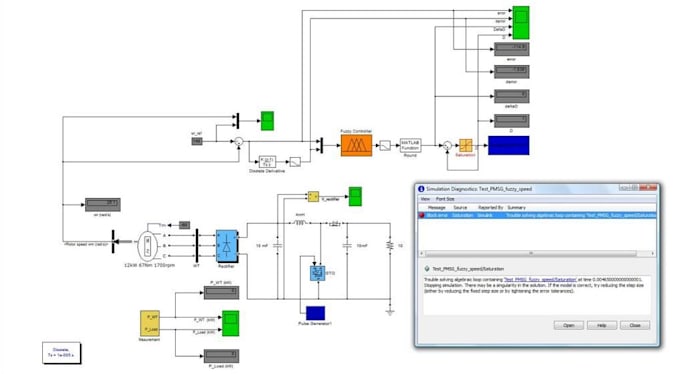
Task: Select the large blue block after Saturation
Action: tap(509, 145)
